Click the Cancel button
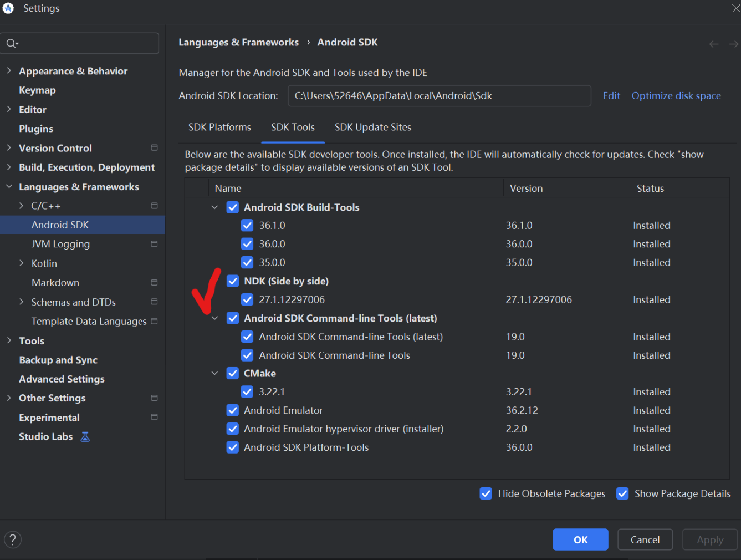The width and height of the screenshot is (741, 560). 645,539
